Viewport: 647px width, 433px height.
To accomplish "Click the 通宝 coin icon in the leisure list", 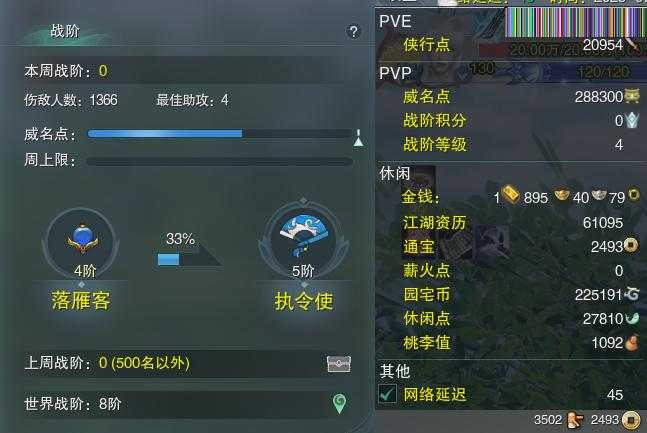I will [631, 246].
